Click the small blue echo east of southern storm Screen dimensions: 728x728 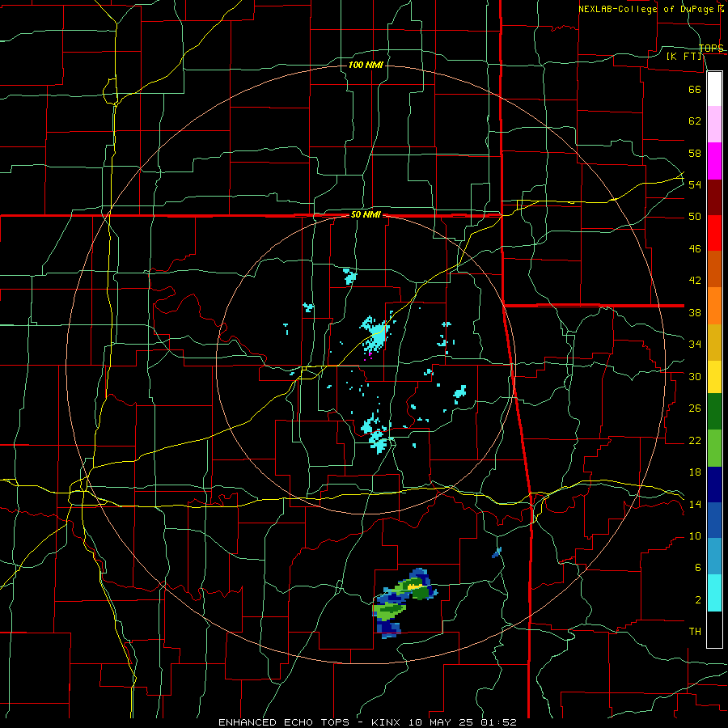pos(497,552)
